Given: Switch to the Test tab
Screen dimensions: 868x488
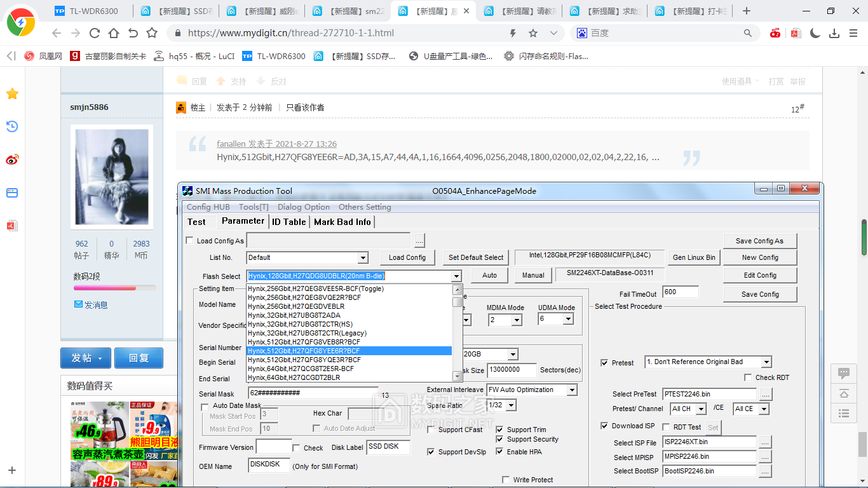Looking at the screenshot, I should click(196, 222).
